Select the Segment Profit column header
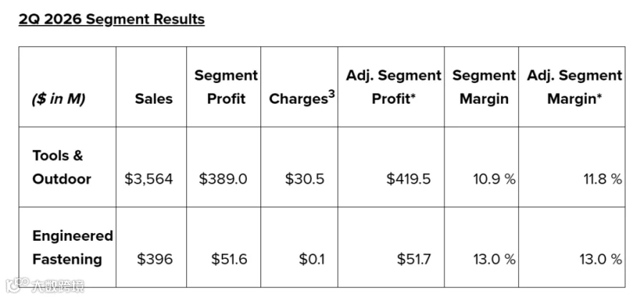 [x=226, y=87]
